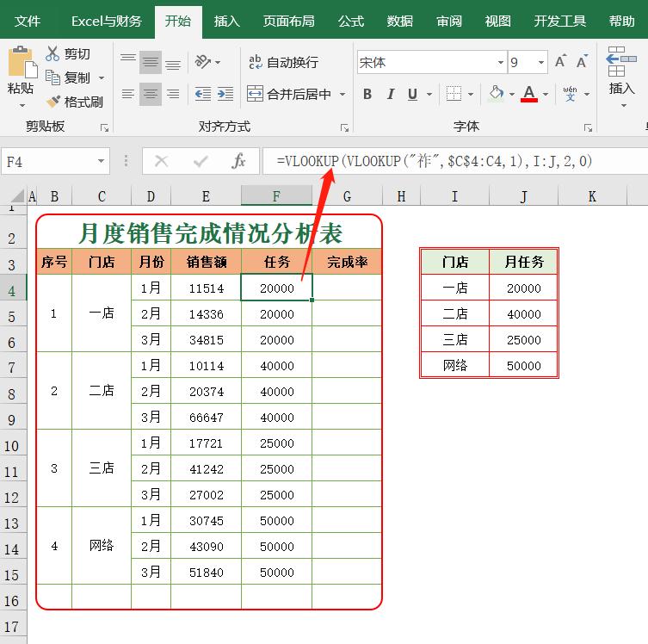Increase the cell indent
The height and width of the screenshot is (644, 648).
click(225, 94)
